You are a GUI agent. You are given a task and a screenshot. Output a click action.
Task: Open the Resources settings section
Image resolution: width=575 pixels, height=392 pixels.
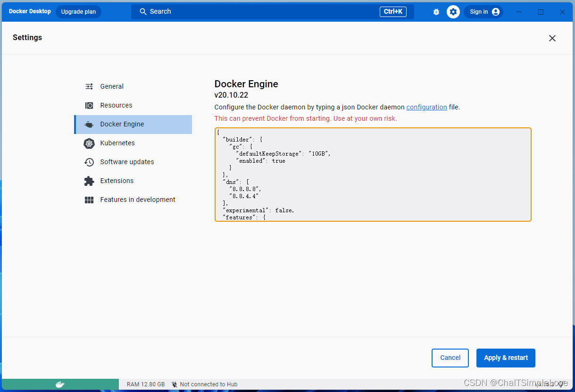(x=116, y=105)
